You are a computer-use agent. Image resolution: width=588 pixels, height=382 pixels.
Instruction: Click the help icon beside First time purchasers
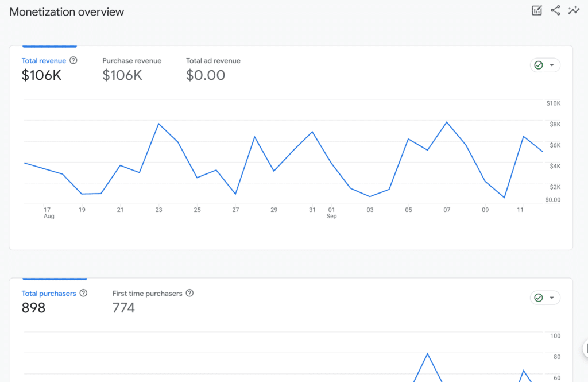pos(189,293)
